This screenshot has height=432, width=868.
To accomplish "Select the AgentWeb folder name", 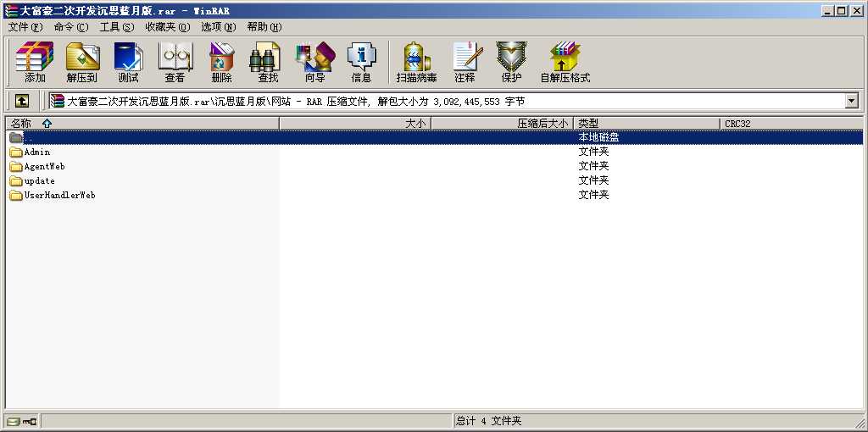I will point(45,167).
